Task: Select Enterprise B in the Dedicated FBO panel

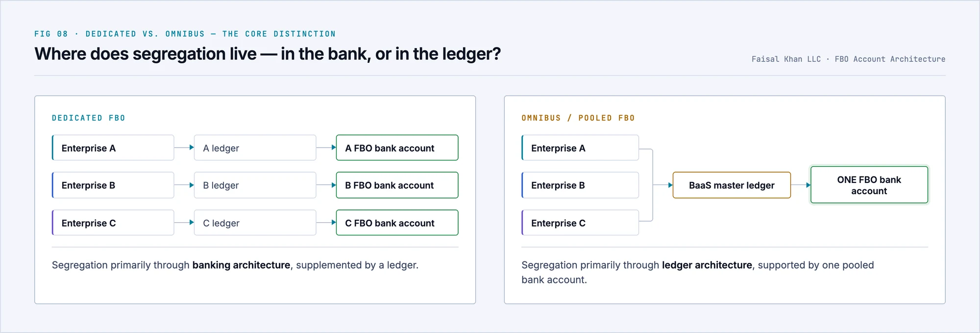Action: click(113, 185)
